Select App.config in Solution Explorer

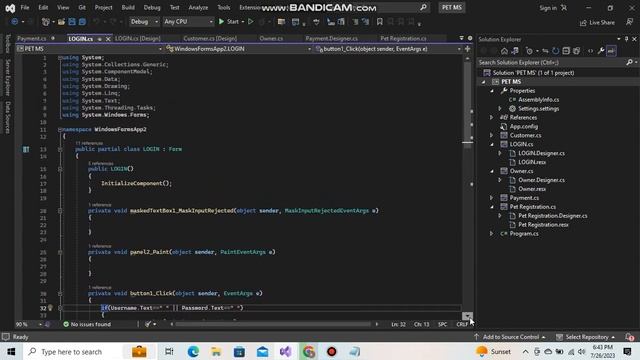click(x=524, y=127)
